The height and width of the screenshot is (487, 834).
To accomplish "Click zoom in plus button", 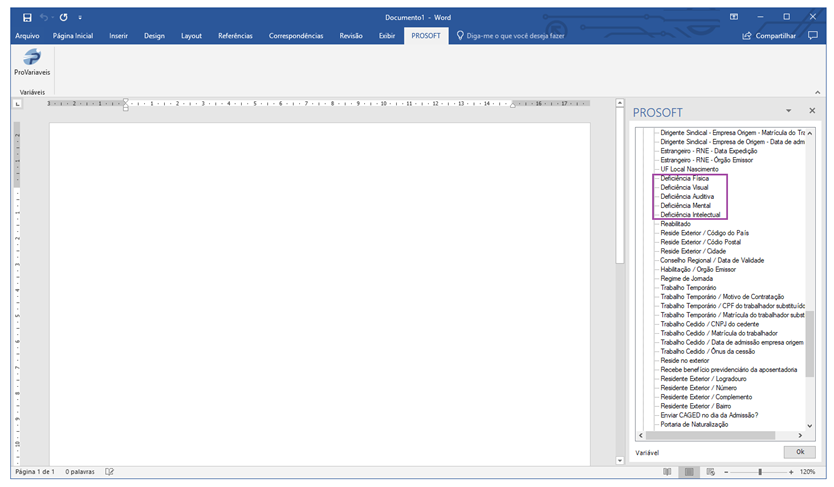I will [x=791, y=472].
